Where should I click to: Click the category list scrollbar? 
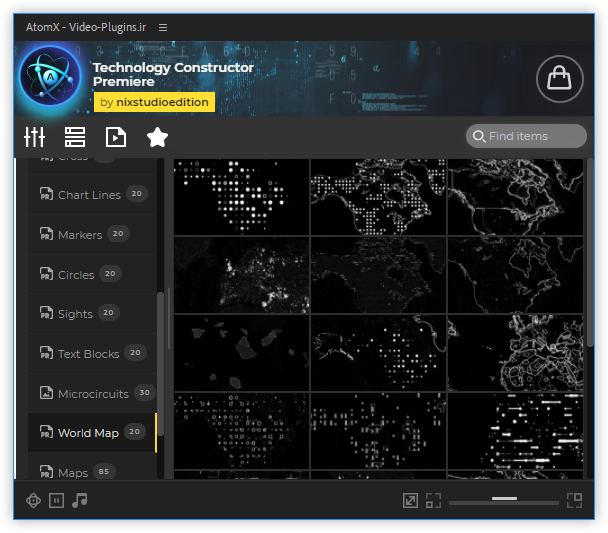click(x=160, y=364)
